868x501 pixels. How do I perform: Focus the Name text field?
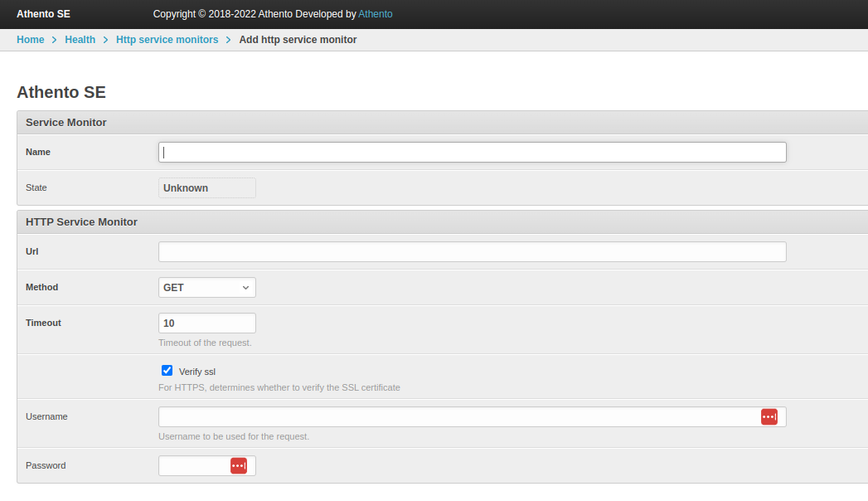pos(472,153)
